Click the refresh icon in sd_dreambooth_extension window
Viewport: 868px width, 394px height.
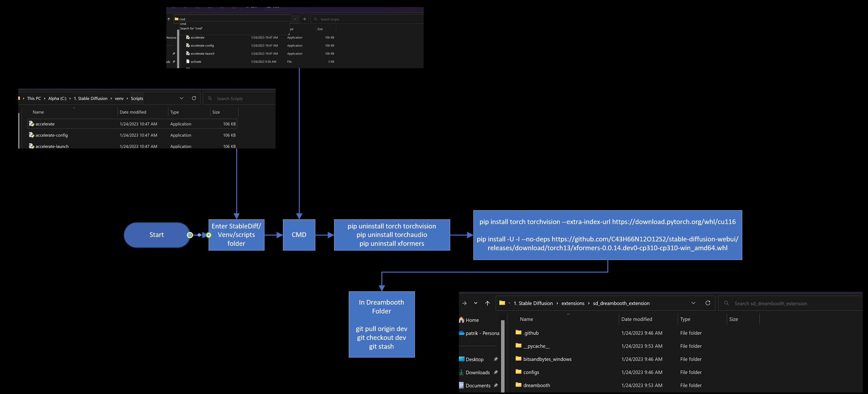(708, 303)
